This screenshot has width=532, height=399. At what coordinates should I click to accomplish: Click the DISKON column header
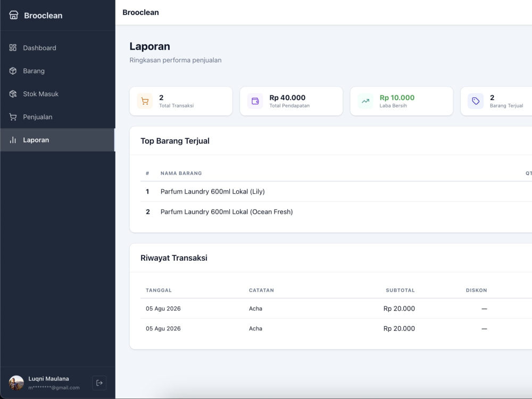(x=476, y=290)
